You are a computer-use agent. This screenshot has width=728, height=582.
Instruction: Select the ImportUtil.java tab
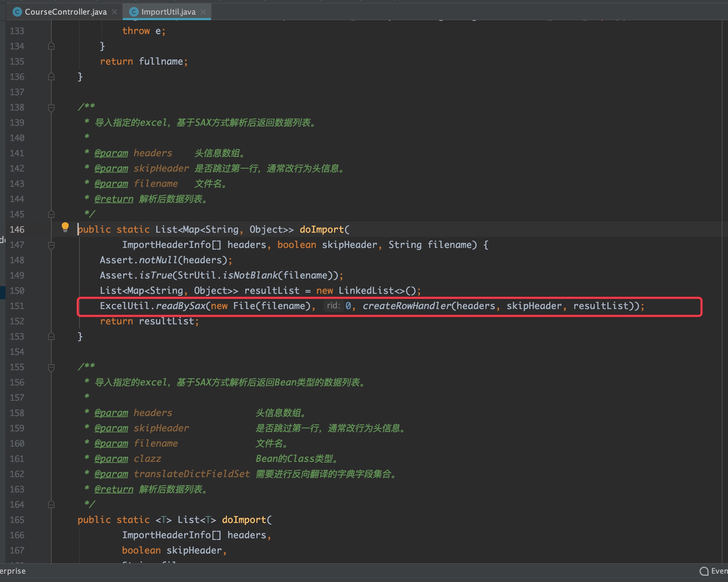pos(168,12)
